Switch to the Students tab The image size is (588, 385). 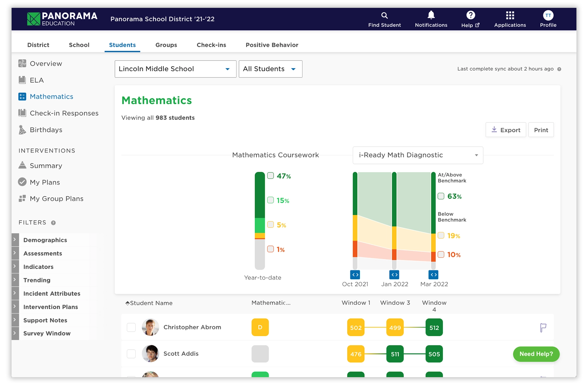[x=122, y=45]
